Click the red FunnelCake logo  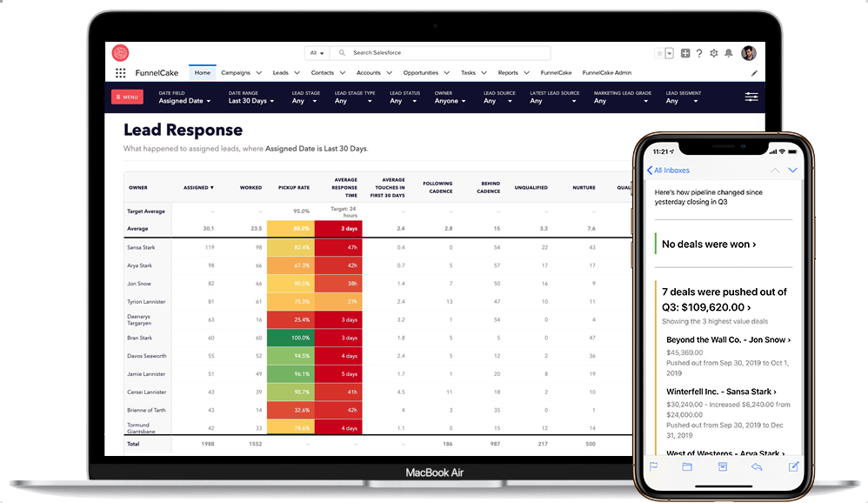(x=120, y=52)
